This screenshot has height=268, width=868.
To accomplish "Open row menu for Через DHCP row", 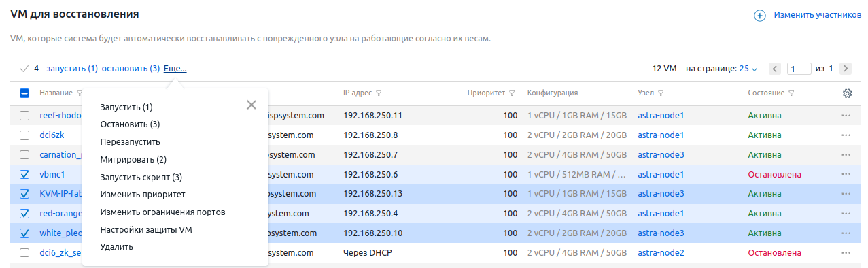I will tap(846, 253).
